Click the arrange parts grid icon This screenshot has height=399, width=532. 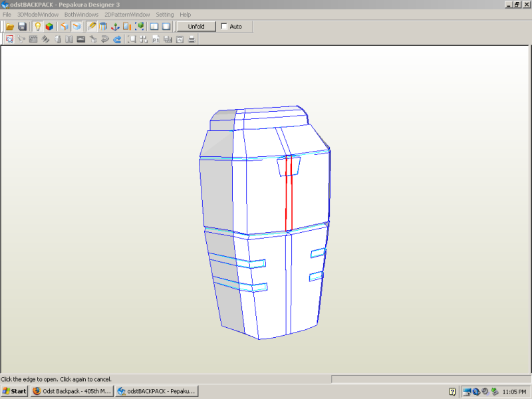144,39
